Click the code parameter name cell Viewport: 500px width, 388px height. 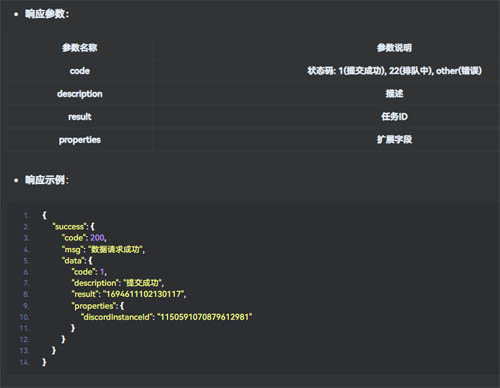[80, 71]
